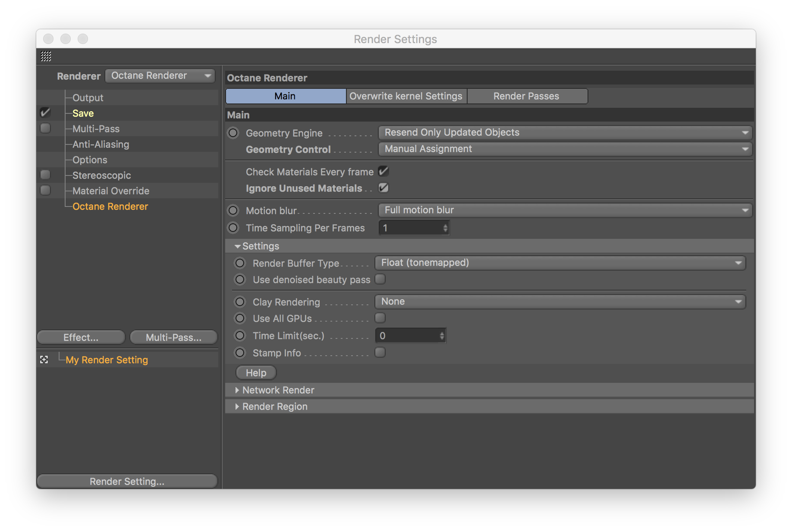The image size is (792, 532).
Task: Select Save in settings list
Action: tap(83, 113)
